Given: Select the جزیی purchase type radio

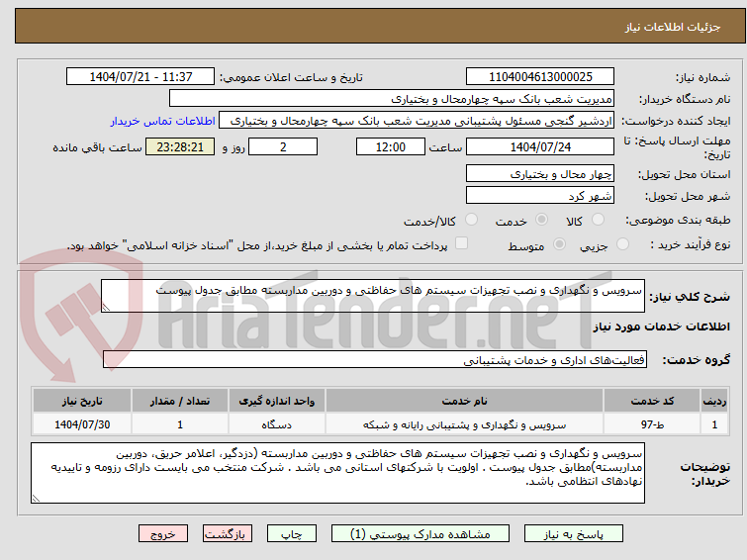Looking at the screenshot, I should point(622,244).
